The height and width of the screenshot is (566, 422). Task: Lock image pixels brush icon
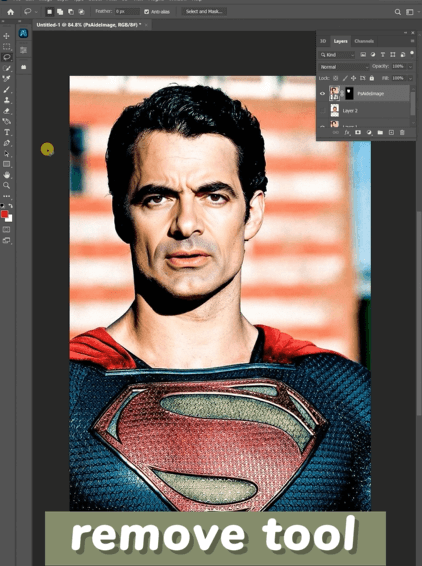click(345, 78)
